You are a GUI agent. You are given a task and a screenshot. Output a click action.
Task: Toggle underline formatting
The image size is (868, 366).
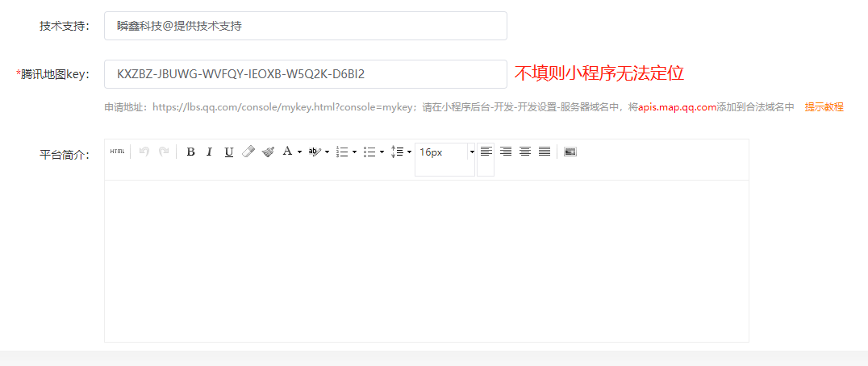(x=228, y=152)
